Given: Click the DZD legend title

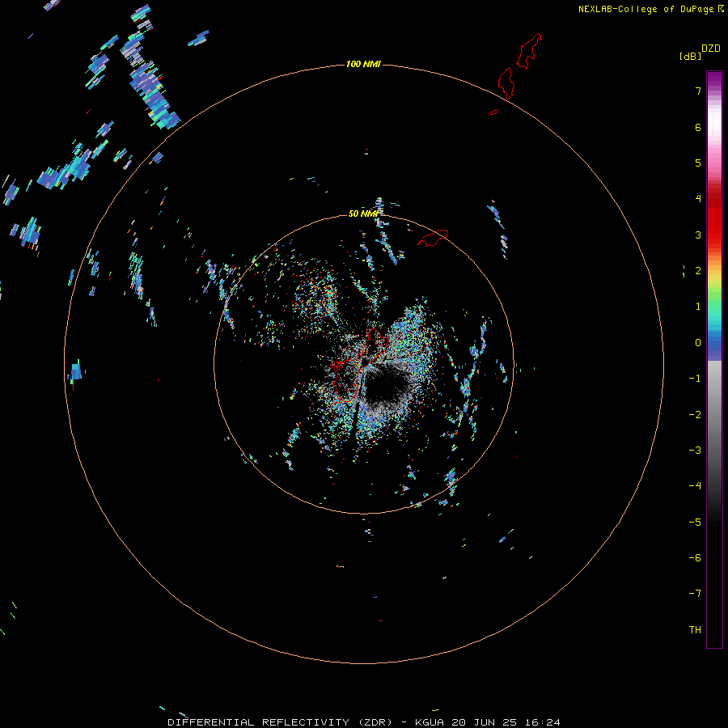Looking at the screenshot, I should (711, 49).
